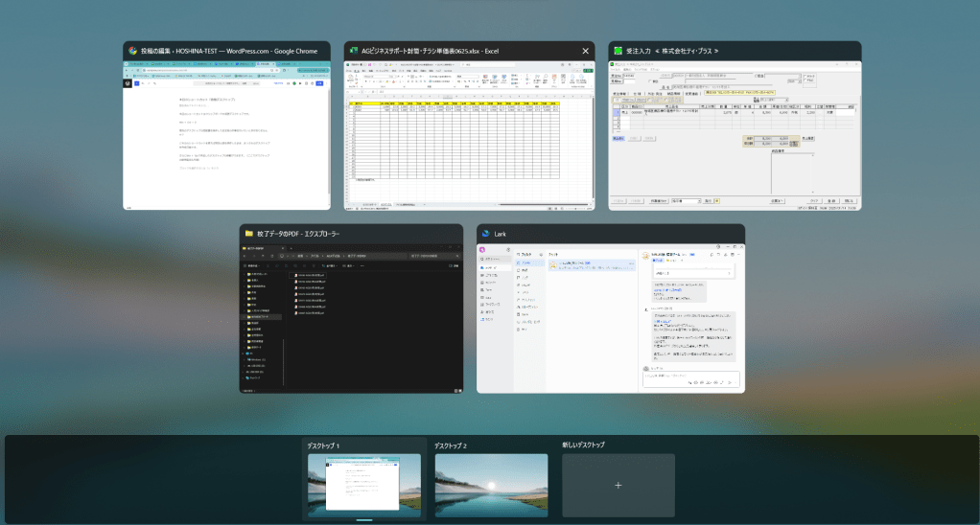Click the 新しいデスクトップ label
Viewport: 980px width, 525px height.
click(x=584, y=445)
